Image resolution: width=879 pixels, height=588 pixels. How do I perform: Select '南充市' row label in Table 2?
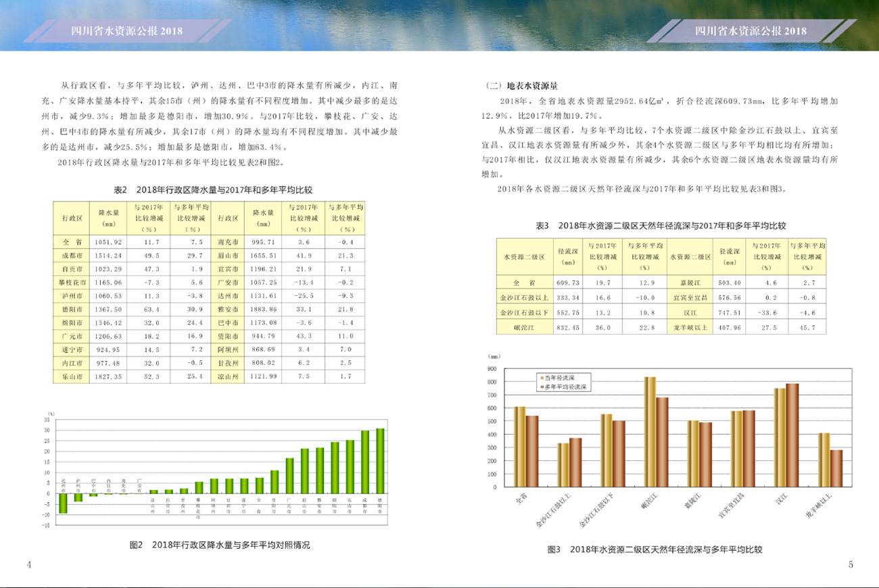click(228, 242)
